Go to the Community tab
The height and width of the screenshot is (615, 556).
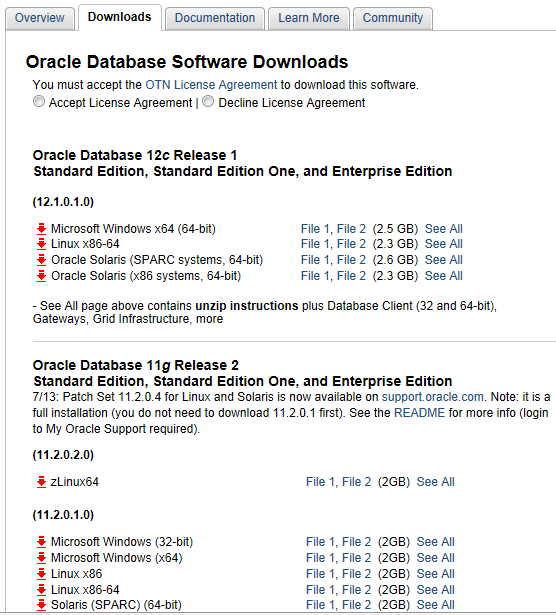[x=393, y=18]
